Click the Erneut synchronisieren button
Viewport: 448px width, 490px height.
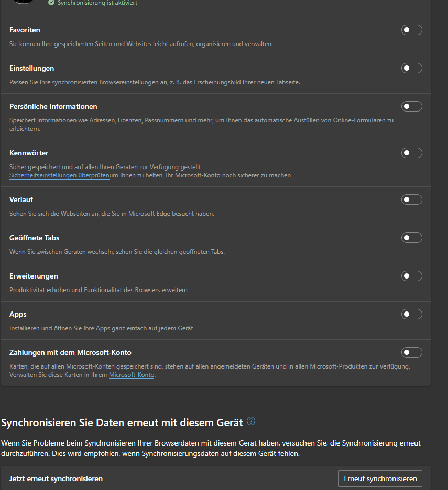380,478
